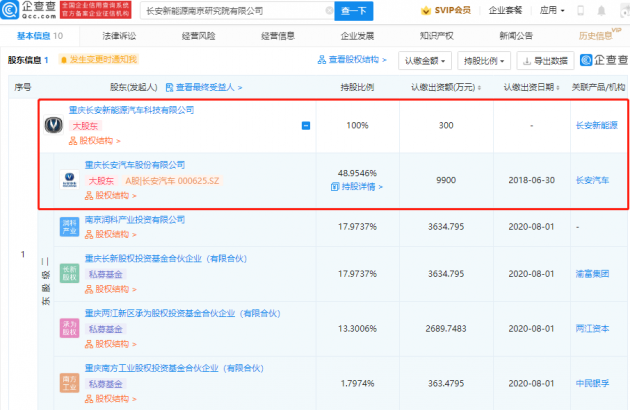
Task: Click the 2689.7483 contribution amount
Action: pyautogui.click(x=446, y=329)
